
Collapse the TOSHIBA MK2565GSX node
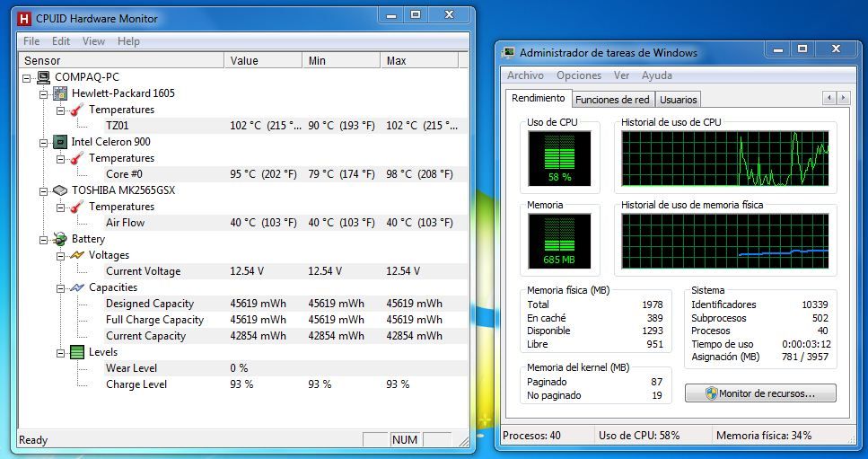point(44,191)
